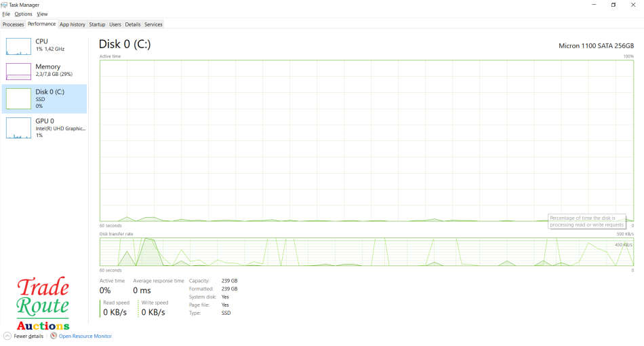Viewport: 644px width, 346px height.
Task: Click the Fewer details chevron icon
Action: pyautogui.click(x=7, y=336)
